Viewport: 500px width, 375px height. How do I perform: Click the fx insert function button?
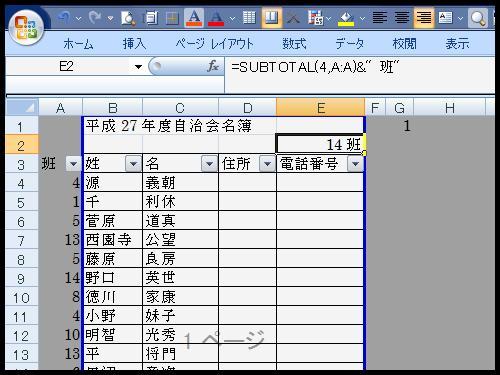pos(213,66)
